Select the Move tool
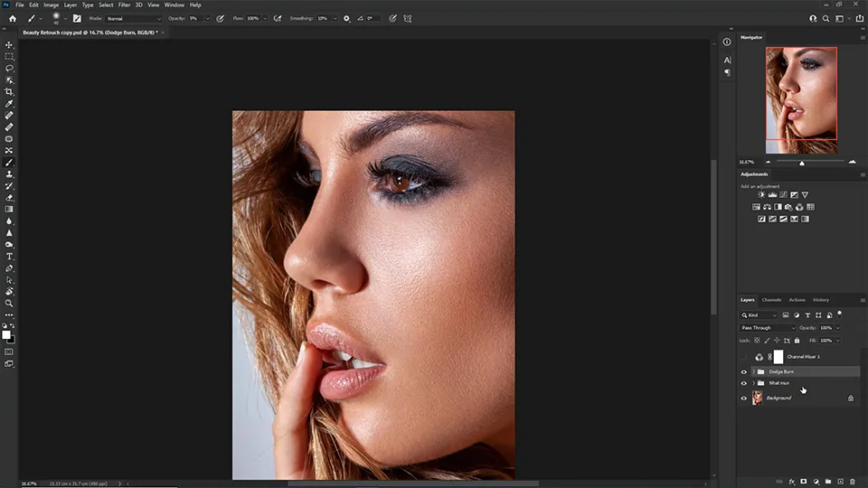The height and width of the screenshot is (488, 868). tap(9, 44)
